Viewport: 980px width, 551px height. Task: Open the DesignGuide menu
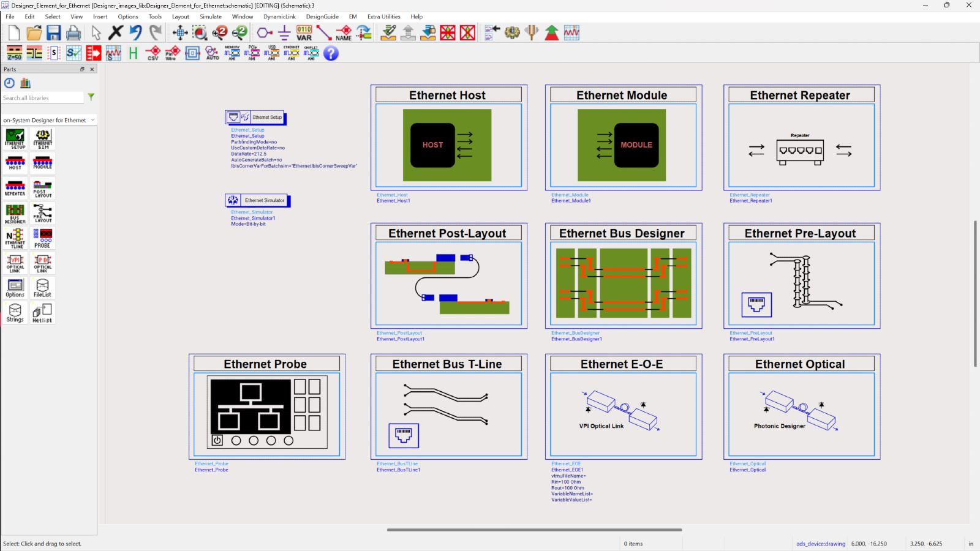pos(322,17)
